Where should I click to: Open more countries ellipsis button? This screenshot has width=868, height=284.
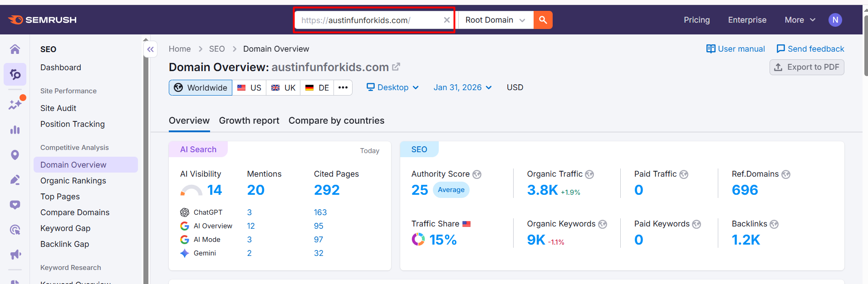pos(343,87)
